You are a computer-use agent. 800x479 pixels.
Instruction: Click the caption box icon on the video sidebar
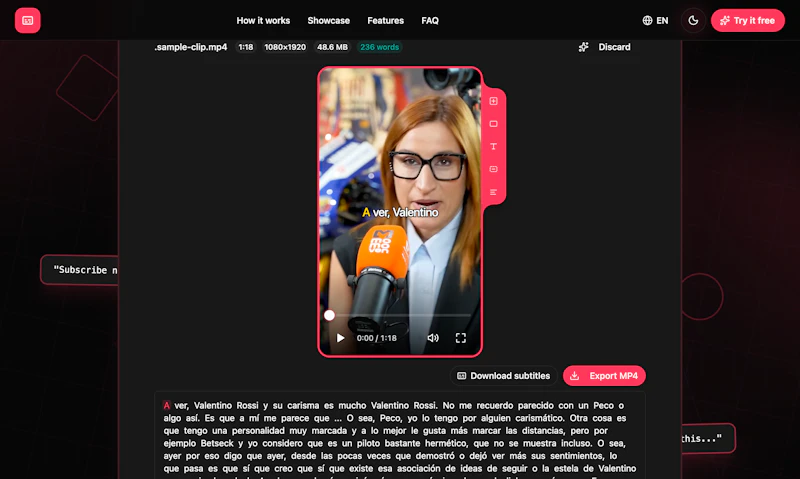pyautogui.click(x=493, y=169)
